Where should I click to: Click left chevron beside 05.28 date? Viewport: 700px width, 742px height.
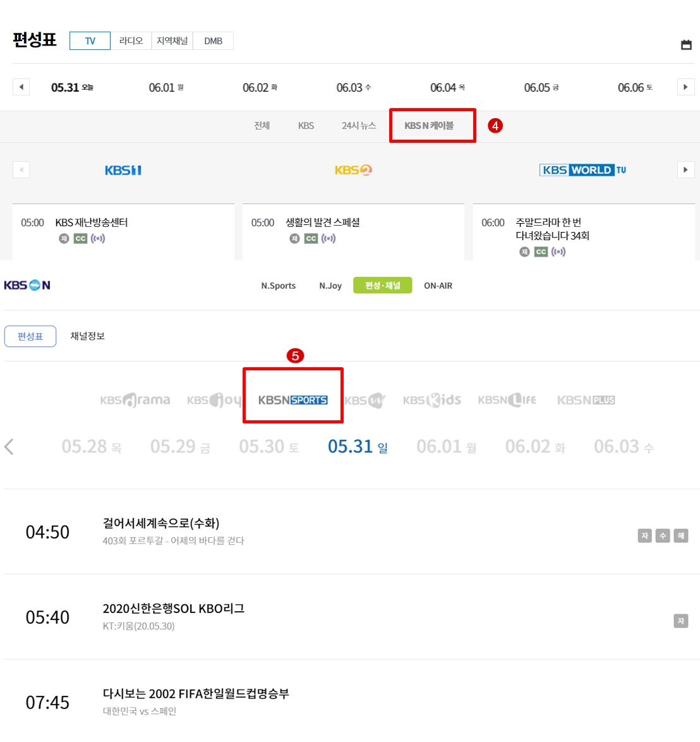(9, 447)
